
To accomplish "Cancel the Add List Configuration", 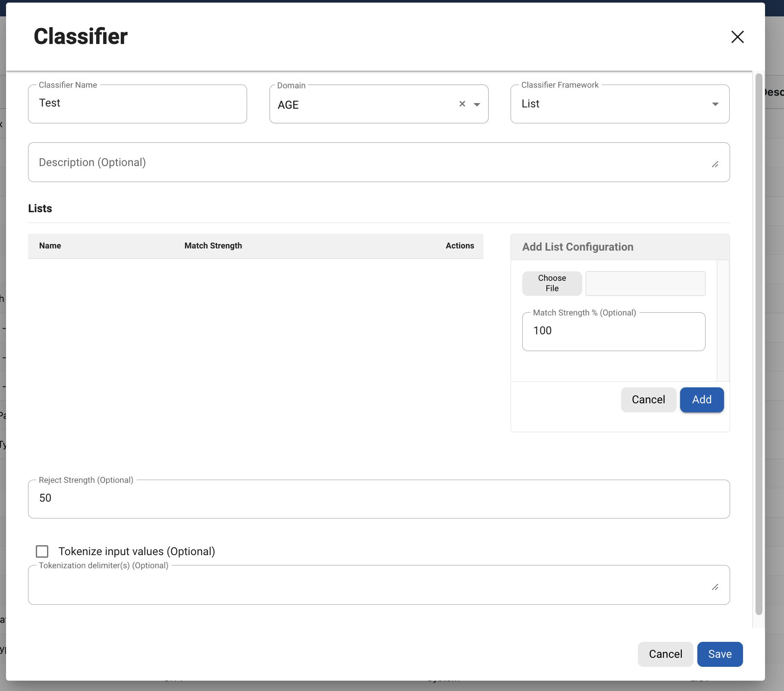I will (x=648, y=400).
